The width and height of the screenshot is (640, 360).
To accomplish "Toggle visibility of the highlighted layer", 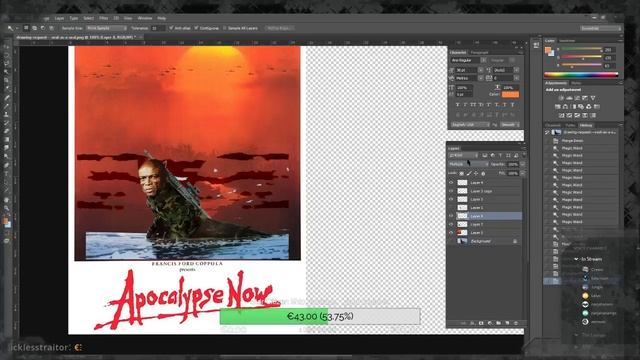I will [x=451, y=216].
